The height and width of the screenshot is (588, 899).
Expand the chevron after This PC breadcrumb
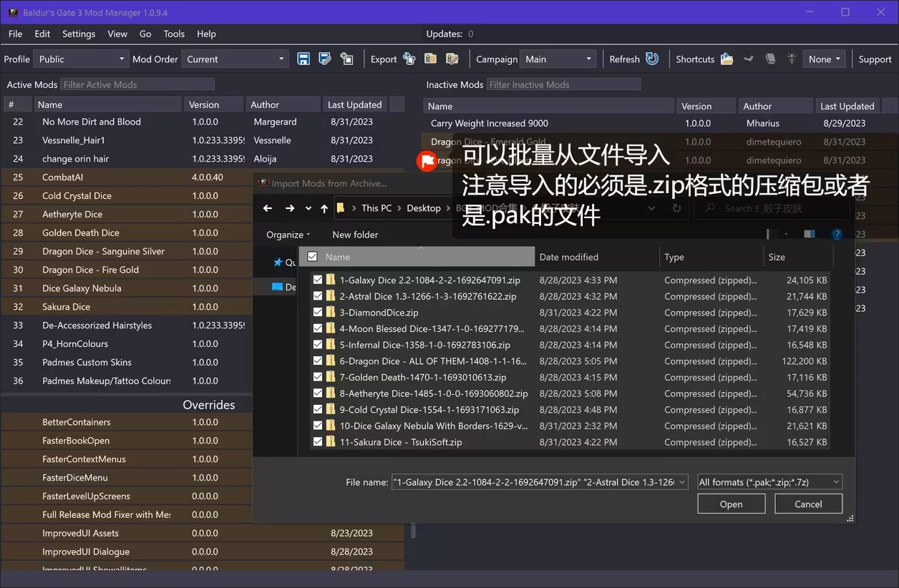(x=399, y=208)
